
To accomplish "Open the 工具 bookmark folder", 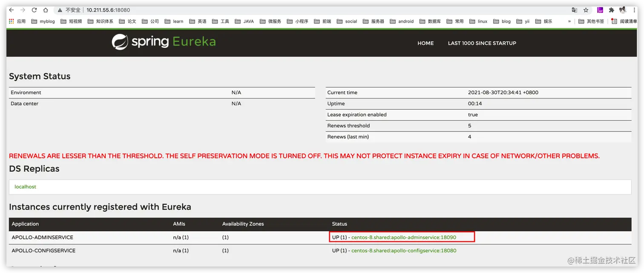I will pyautogui.click(x=221, y=21).
